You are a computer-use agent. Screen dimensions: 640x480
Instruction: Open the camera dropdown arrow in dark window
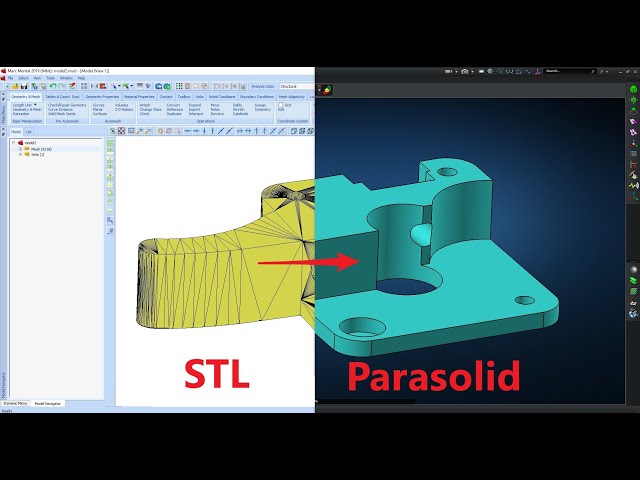click(x=472, y=71)
